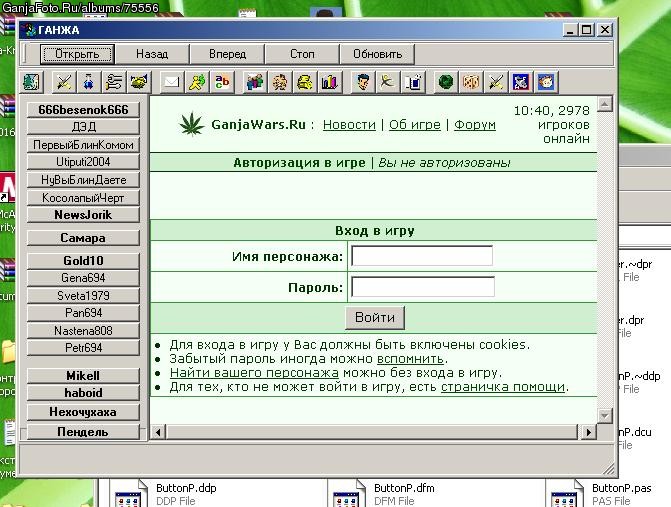Go forward with the Вперед button
671x507 pixels.
click(x=227, y=54)
